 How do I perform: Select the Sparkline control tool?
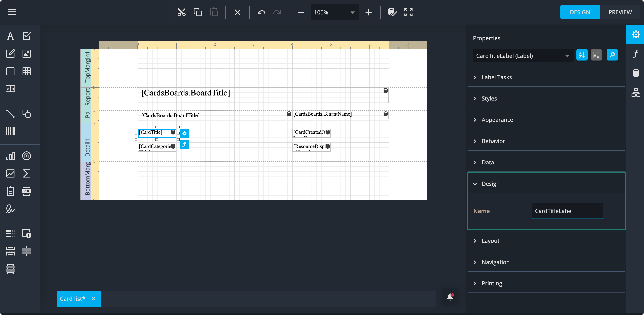(10, 173)
